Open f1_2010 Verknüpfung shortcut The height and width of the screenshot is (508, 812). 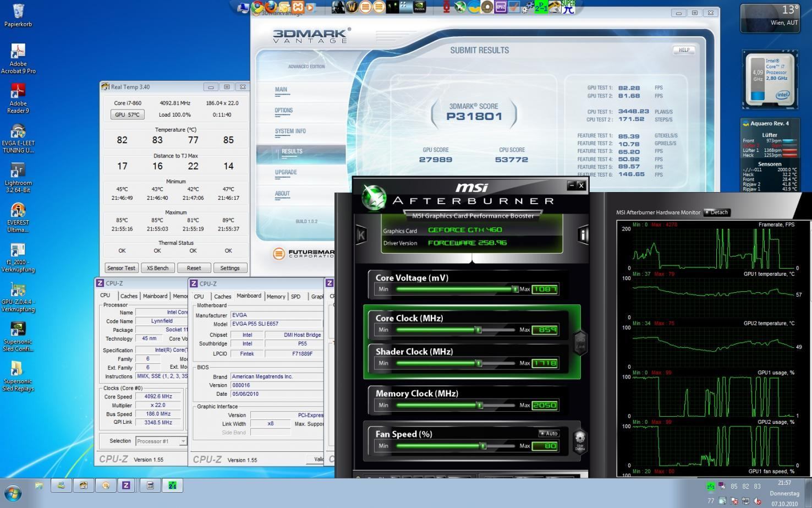tap(18, 258)
